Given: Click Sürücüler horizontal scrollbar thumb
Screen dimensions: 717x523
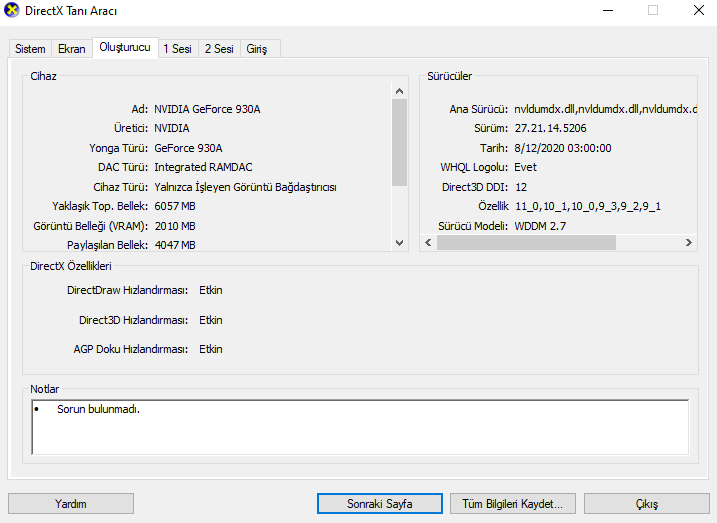Looking at the screenshot, I should tap(526, 242).
